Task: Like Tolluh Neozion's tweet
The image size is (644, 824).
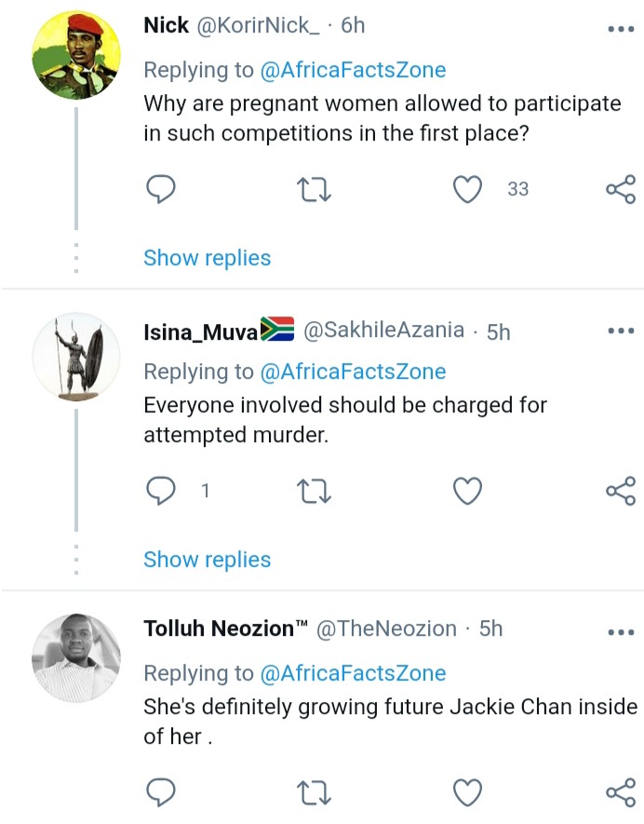Action: pos(467,792)
